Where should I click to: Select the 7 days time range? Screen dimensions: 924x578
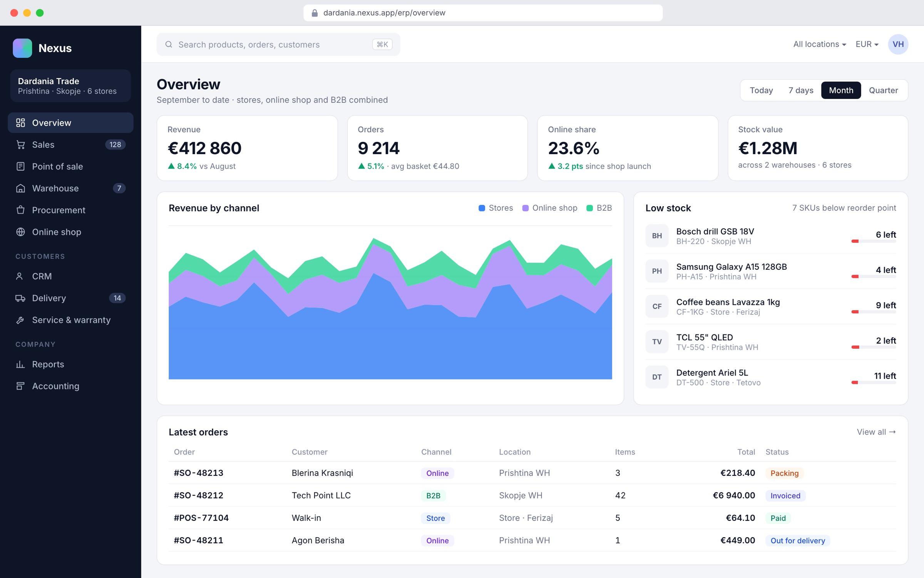(x=801, y=90)
